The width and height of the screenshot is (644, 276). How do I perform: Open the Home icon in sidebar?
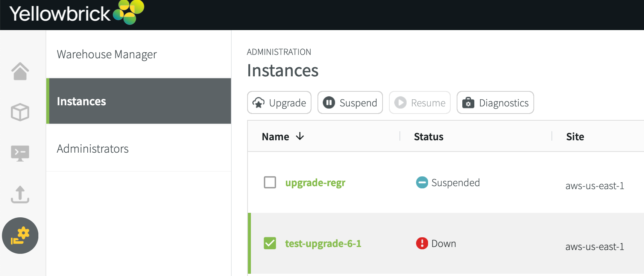pyautogui.click(x=20, y=71)
